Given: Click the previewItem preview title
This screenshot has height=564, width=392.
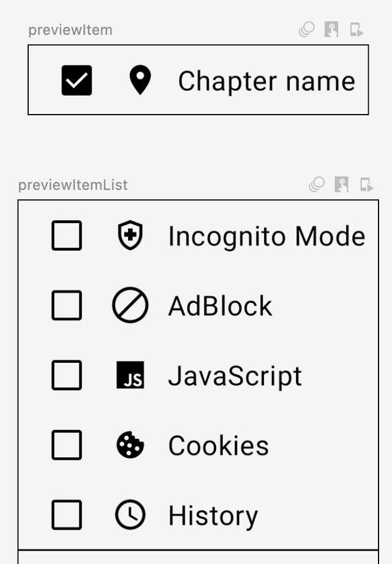Looking at the screenshot, I should pyautogui.click(x=70, y=30).
